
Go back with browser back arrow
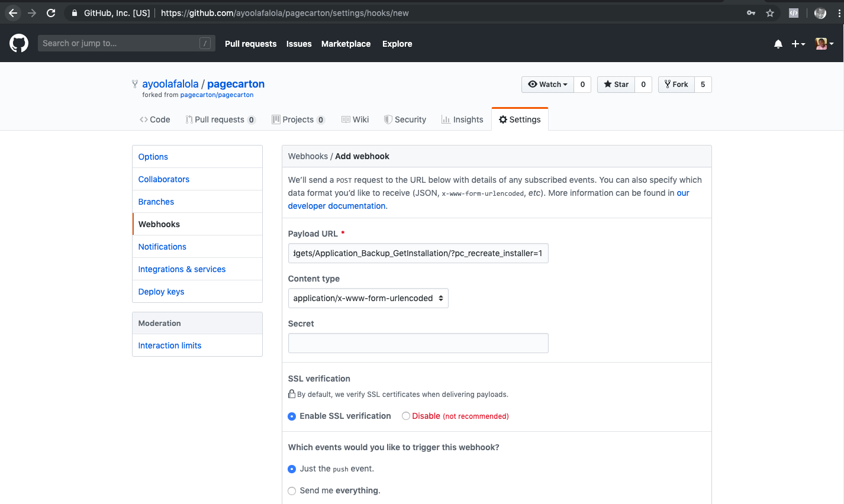point(13,12)
